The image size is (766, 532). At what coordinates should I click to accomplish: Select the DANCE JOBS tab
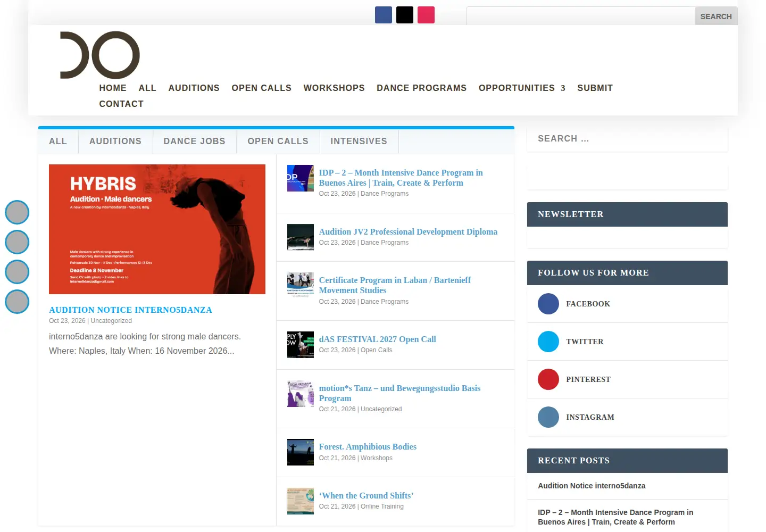pyautogui.click(x=195, y=142)
